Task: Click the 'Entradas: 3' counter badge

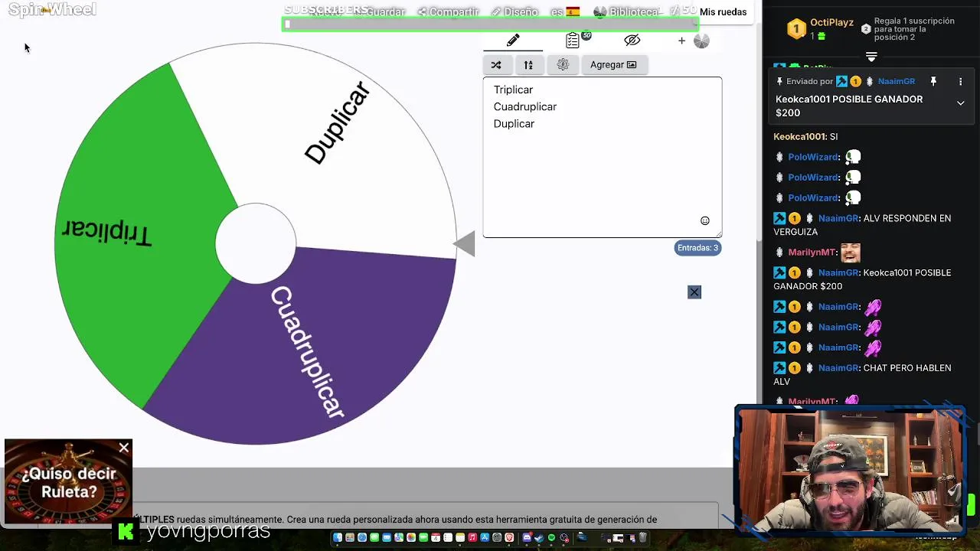Action: pos(697,248)
